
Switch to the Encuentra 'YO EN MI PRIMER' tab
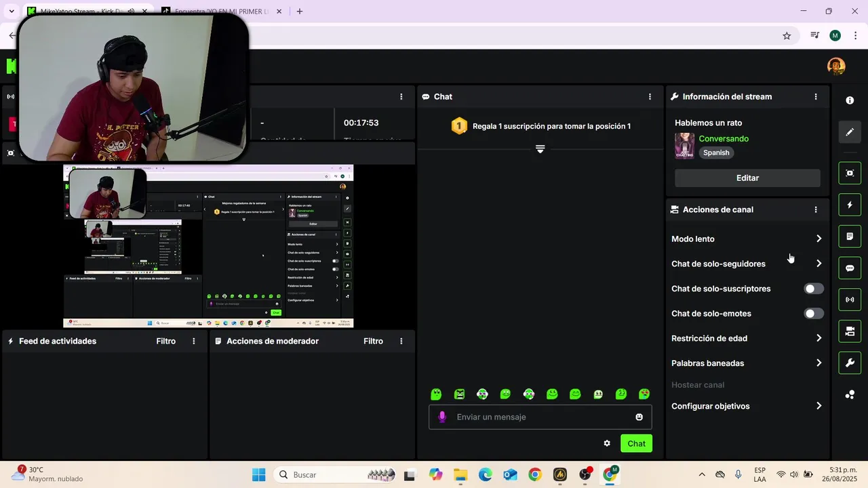click(x=222, y=12)
